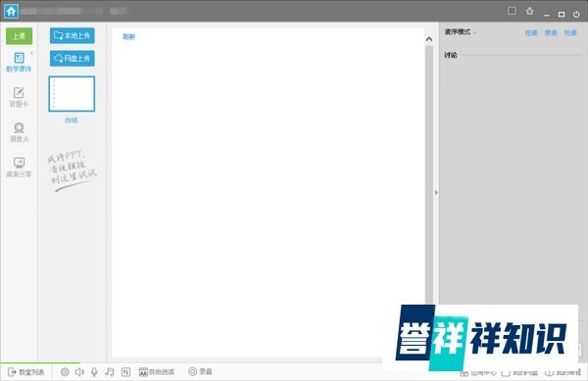The image size is (588, 381).
Task: Collapse the courseware panel with small arrow
Action: pyautogui.click(x=32, y=53)
